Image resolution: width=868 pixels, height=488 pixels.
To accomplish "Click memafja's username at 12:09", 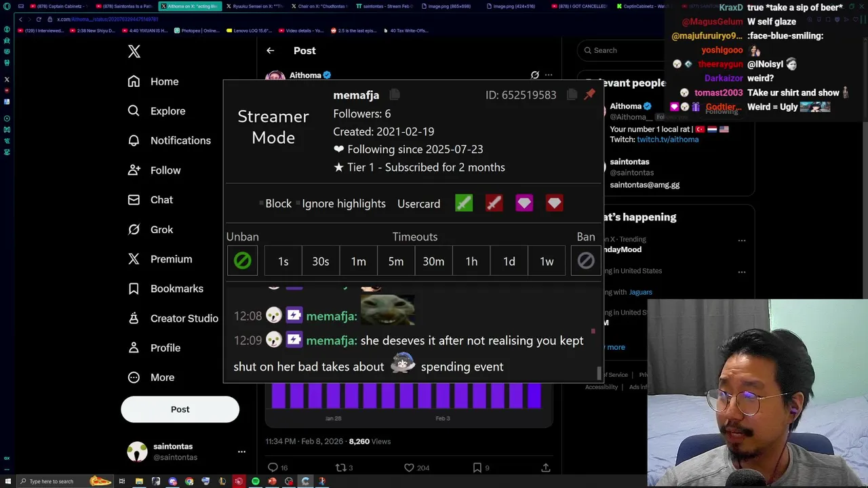I will (x=331, y=340).
